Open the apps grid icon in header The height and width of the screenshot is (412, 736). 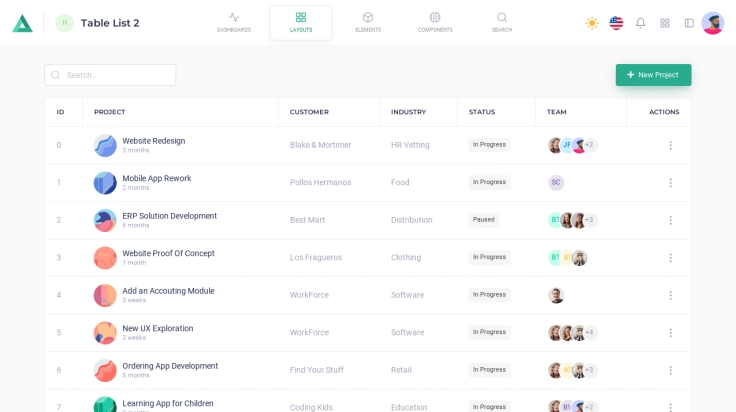click(x=664, y=23)
